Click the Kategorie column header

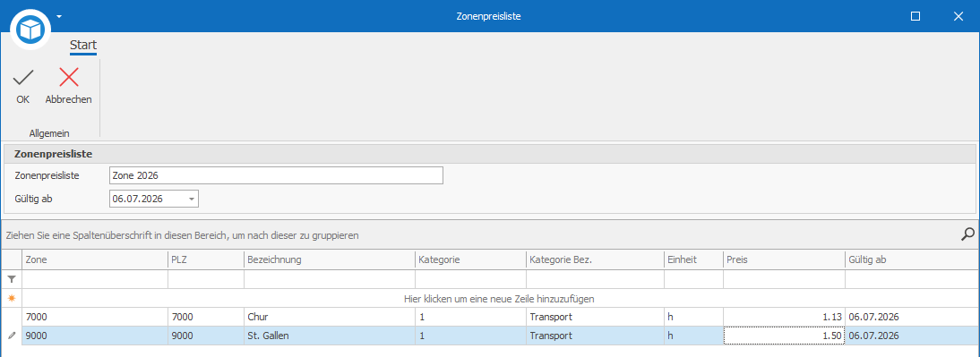(470, 259)
